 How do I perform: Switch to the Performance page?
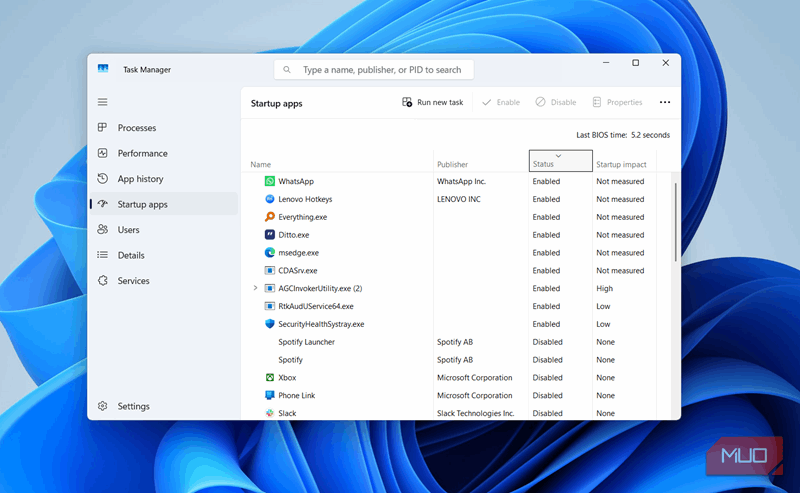[x=142, y=154]
